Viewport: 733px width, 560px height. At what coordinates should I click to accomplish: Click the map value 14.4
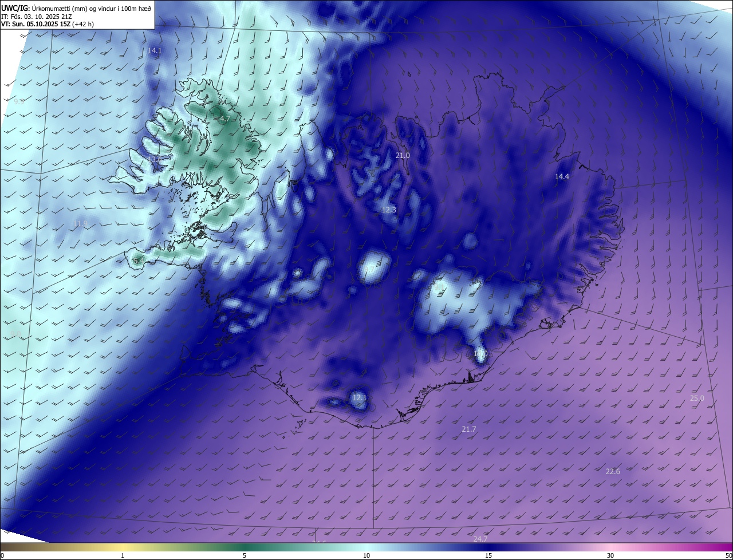[x=562, y=177]
